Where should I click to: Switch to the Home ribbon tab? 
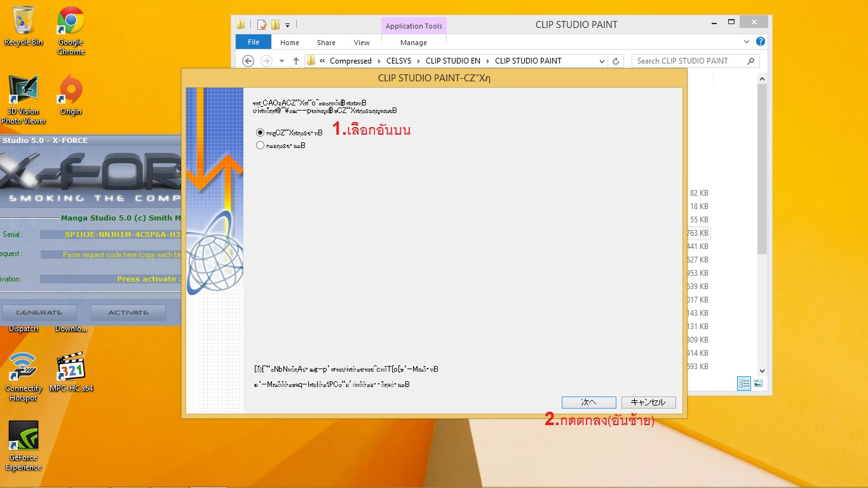click(290, 43)
